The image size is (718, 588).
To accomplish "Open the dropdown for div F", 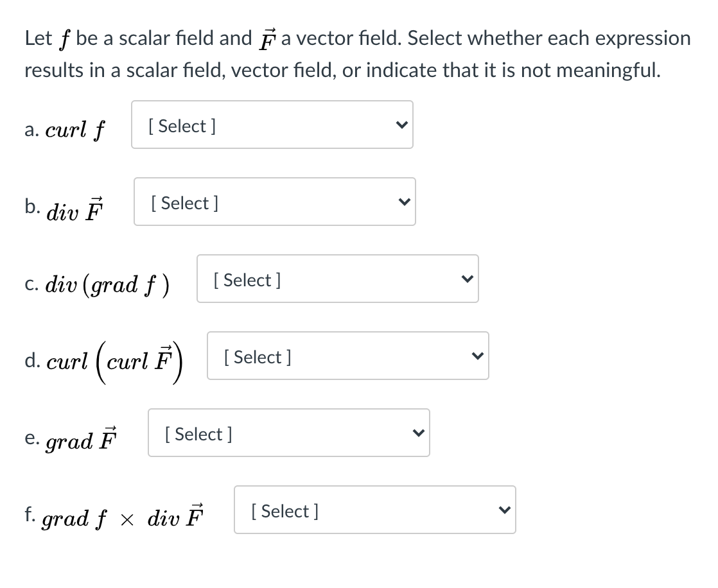I will point(275,202).
